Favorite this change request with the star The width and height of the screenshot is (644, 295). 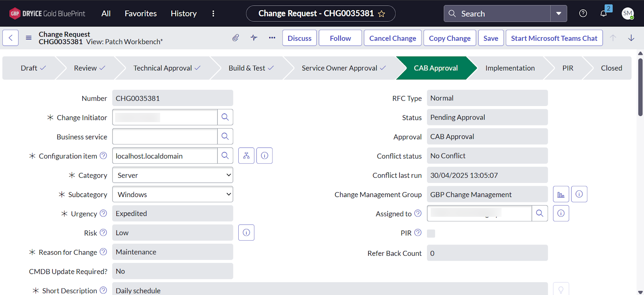coord(382,14)
